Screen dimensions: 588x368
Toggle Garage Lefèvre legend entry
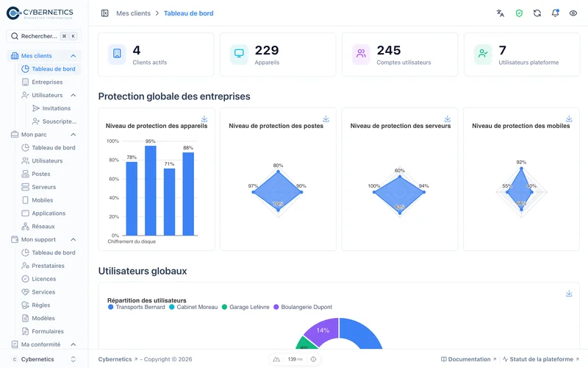(245, 307)
